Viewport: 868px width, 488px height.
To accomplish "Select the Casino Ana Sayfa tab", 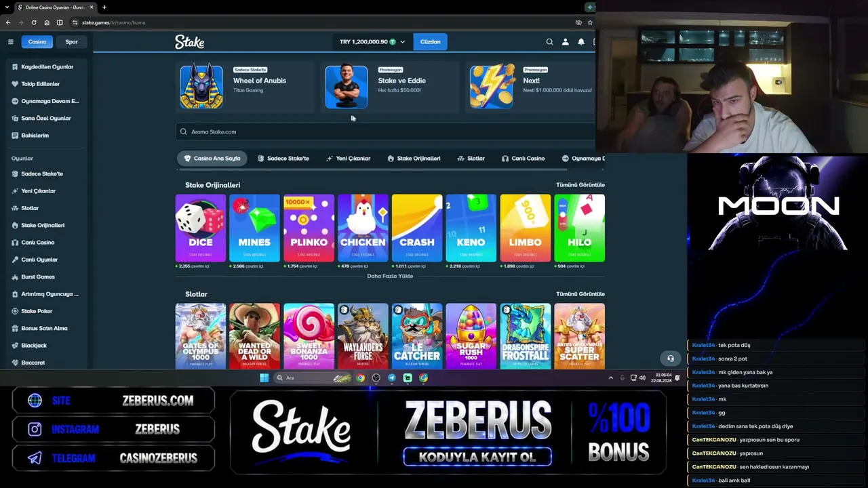I will click(x=212, y=159).
